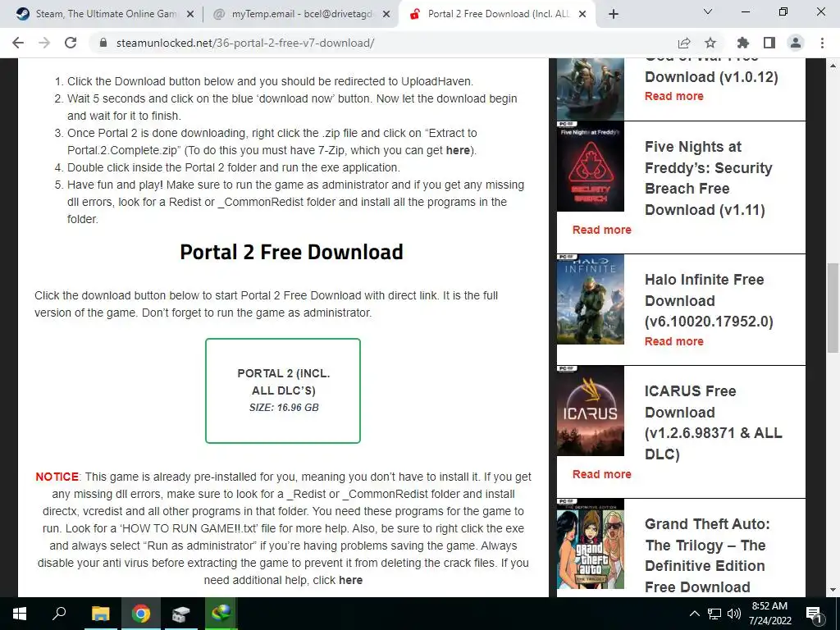The image size is (840, 630).
Task: Read more about Halo Infinite
Action: coord(674,341)
